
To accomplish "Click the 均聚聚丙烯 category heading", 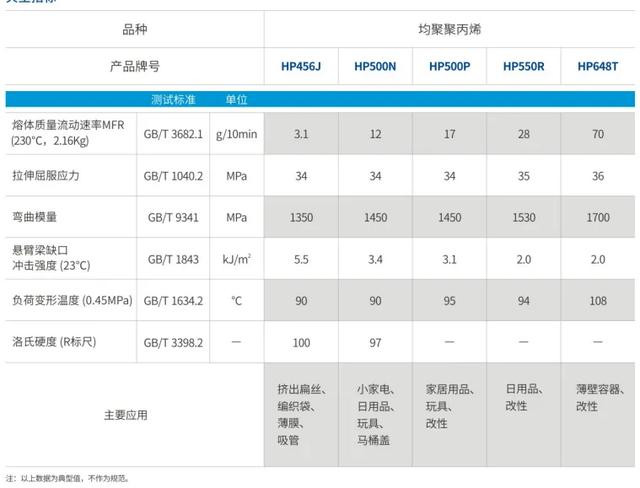I will [449, 29].
